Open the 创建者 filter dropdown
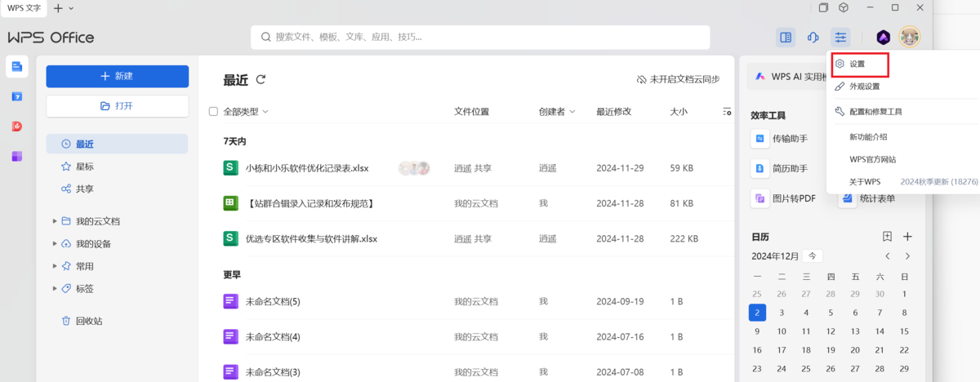 click(557, 111)
